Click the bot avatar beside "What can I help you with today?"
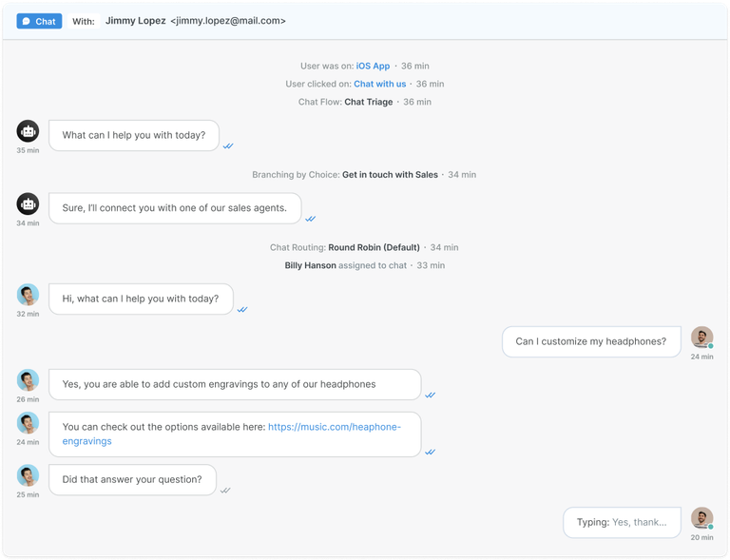This screenshot has height=560, width=730. coord(28,131)
